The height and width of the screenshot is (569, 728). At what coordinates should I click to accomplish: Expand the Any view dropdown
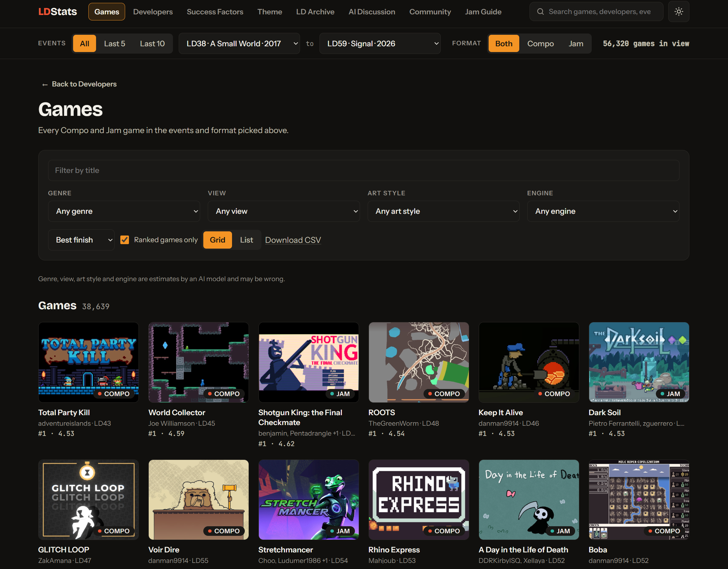[x=284, y=211]
